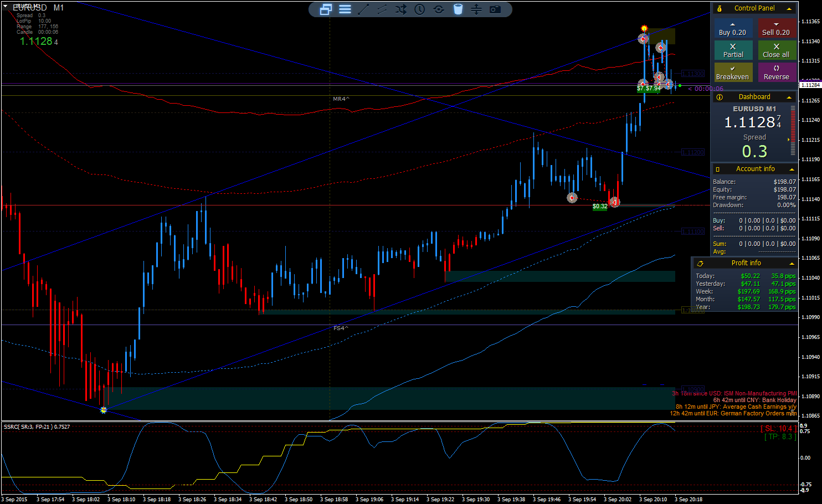Collapse the Account info section
Screen dimensions: 822x504
click(792, 169)
